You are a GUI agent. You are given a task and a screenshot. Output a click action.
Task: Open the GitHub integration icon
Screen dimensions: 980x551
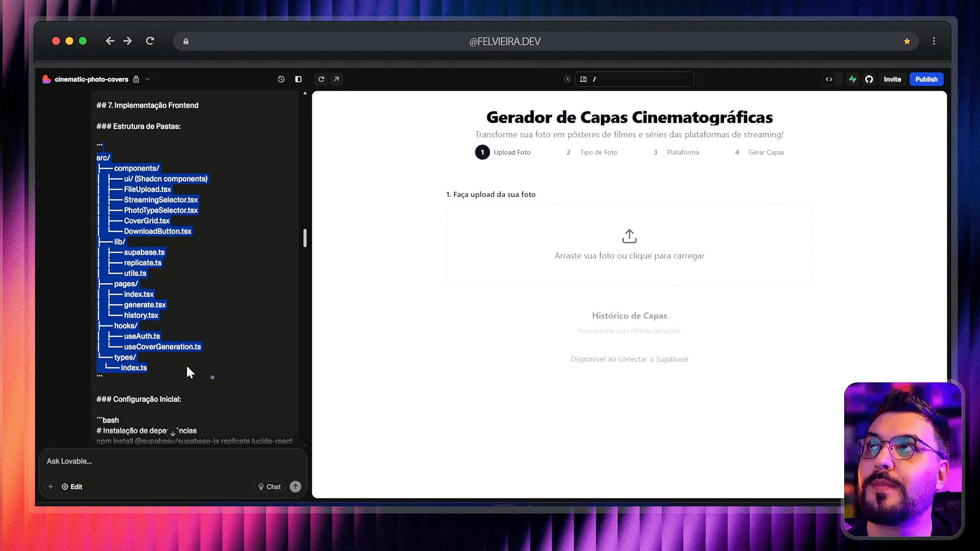click(869, 79)
